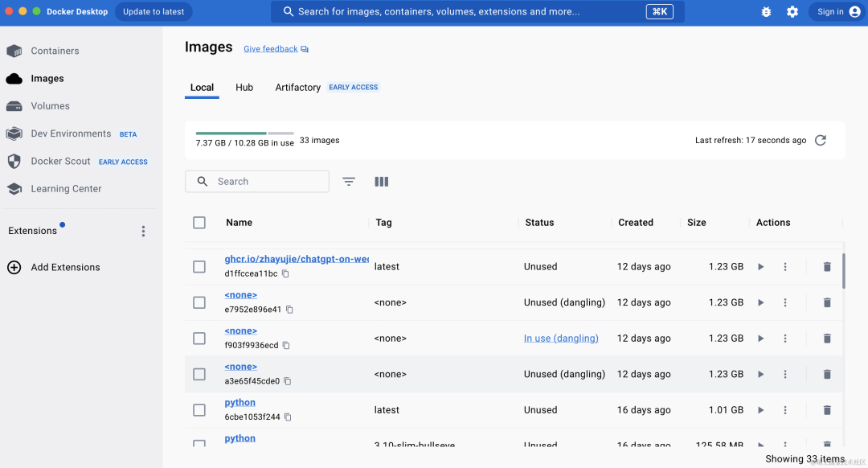Open the Volumes drive icon
The width and height of the screenshot is (868, 468).
(x=14, y=106)
